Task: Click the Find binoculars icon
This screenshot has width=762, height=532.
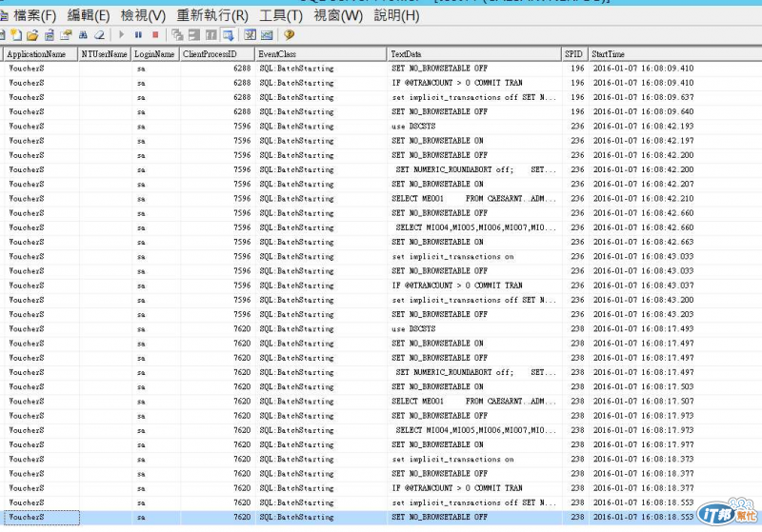Action: click(x=83, y=35)
